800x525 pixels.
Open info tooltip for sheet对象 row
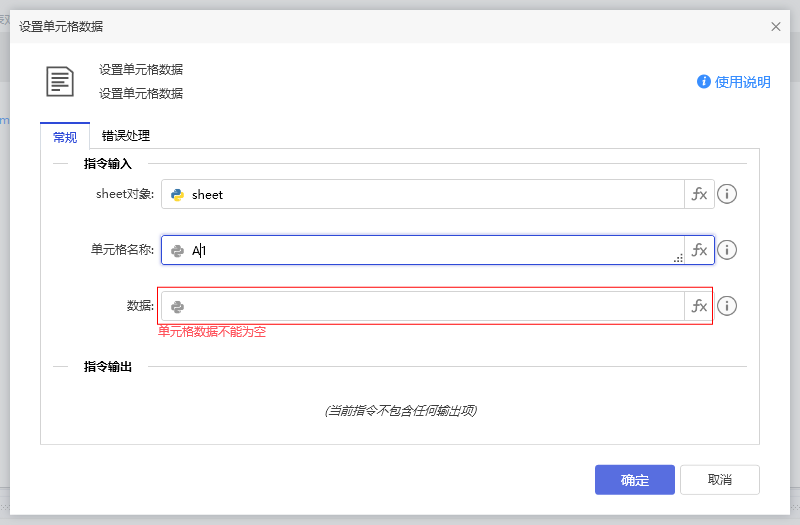(727, 194)
